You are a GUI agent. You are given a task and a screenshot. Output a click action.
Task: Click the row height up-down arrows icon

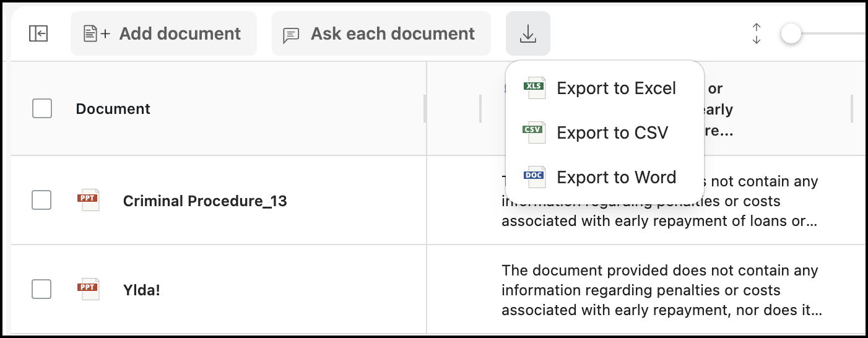pos(756,33)
